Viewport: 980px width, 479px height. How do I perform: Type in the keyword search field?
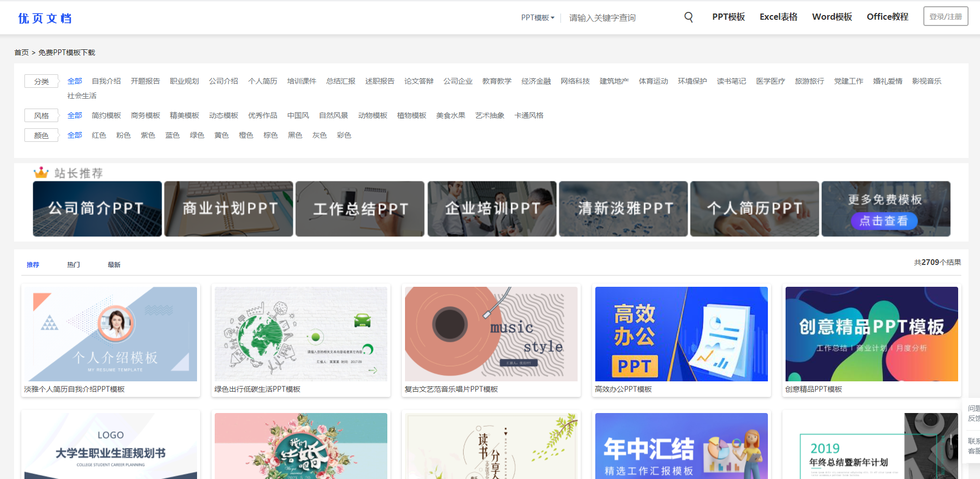621,18
